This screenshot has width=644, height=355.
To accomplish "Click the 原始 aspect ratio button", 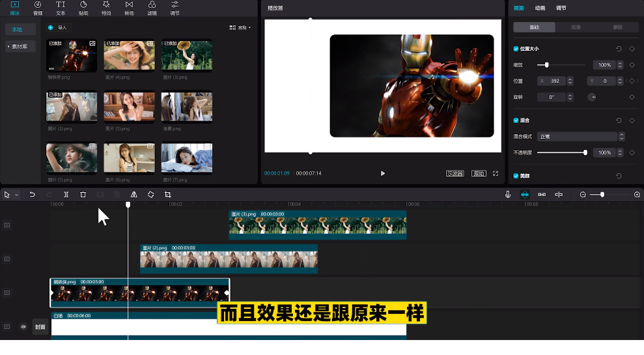I will click(479, 173).
